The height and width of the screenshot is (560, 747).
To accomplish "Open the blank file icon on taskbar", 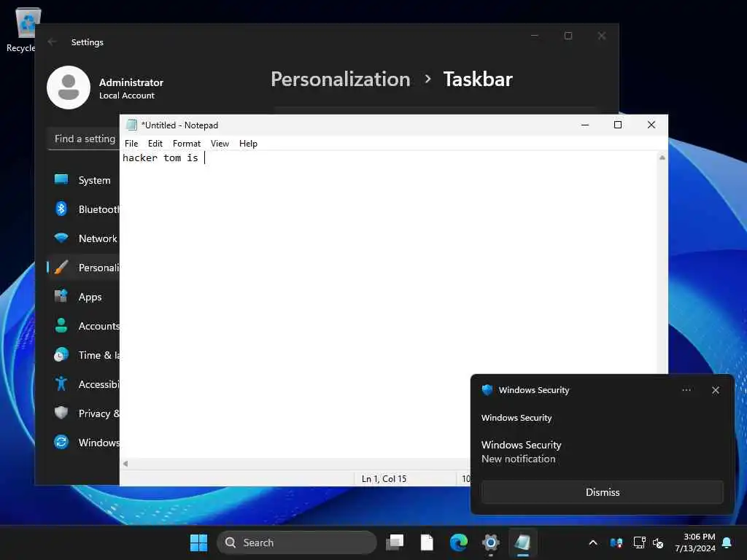I will coord(427,542).
